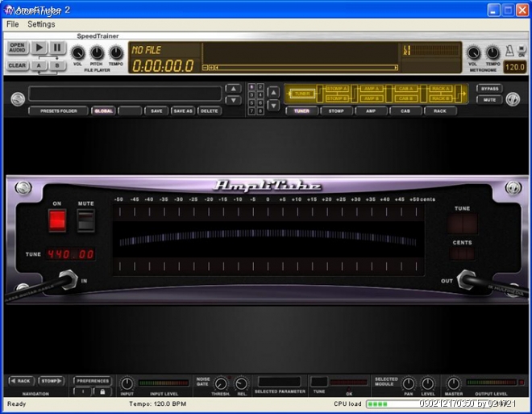
Task: Click the preset down arrow
Action: [233, 100]
